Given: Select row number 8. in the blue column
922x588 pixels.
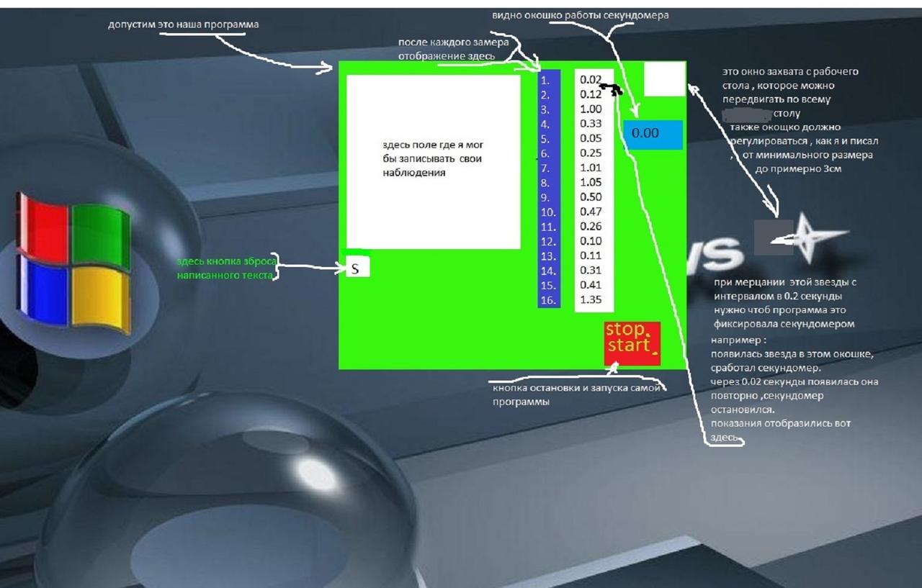Looking at the screenshot, I should [545, 183].
